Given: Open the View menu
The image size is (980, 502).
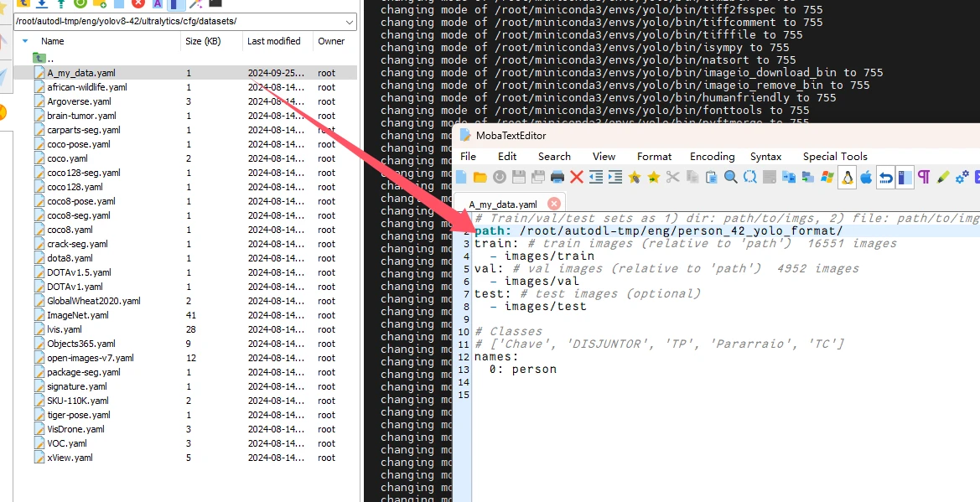Looking at the screenshot, I should pos(604,156).
